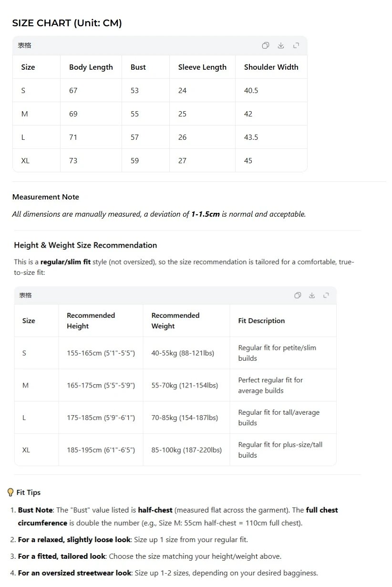Download the height and weight recommendation table
The image size is (392, 587).
tap(312, 295)
